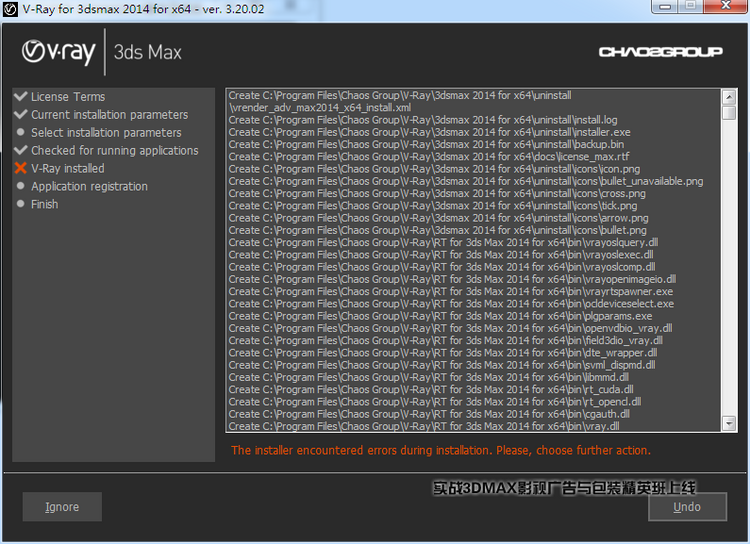Click the Chaos Group logo
750x544 pixels.
click(x=661, y=52)
